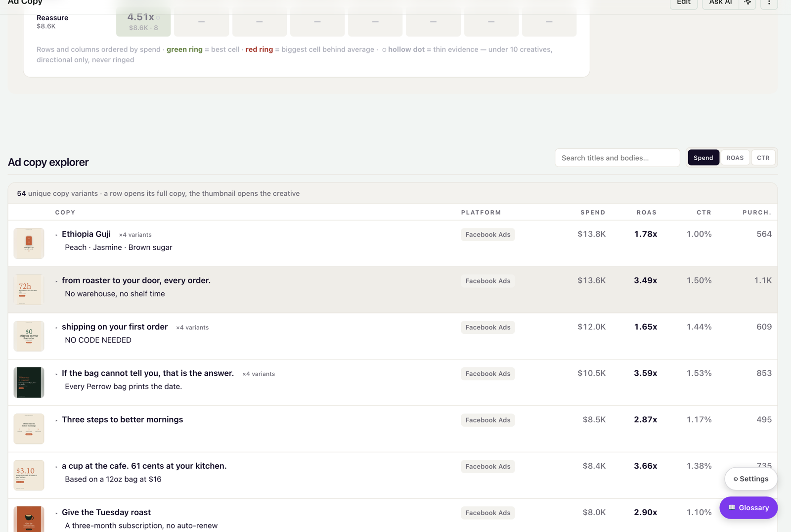Open the Tuesday roast creative thumbnail
Screen dimensions: 791x532
pos(29,519)
